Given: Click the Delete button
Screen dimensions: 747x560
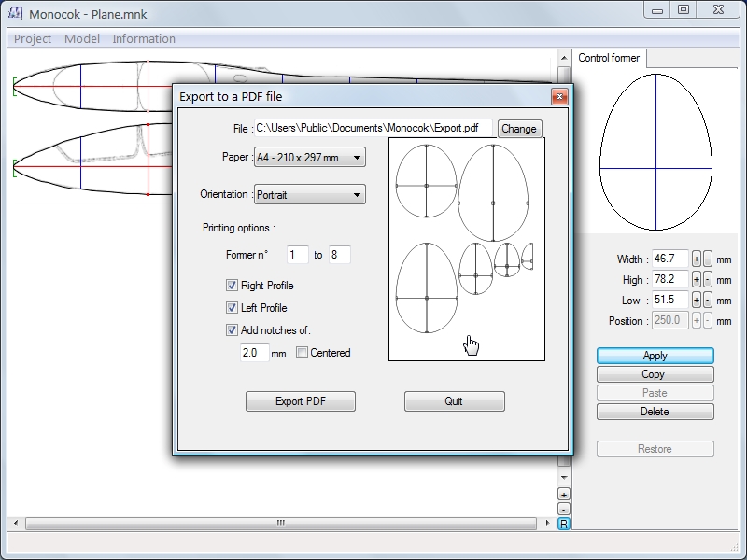Looking at the screenshot, I should [655, 412].
